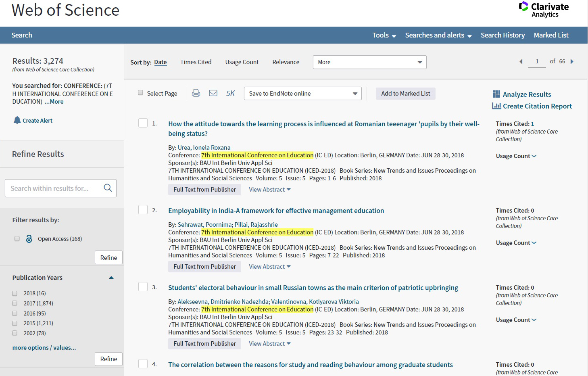
Task: Check publication year 2016 (95)
Action: (x=15, y=313)
